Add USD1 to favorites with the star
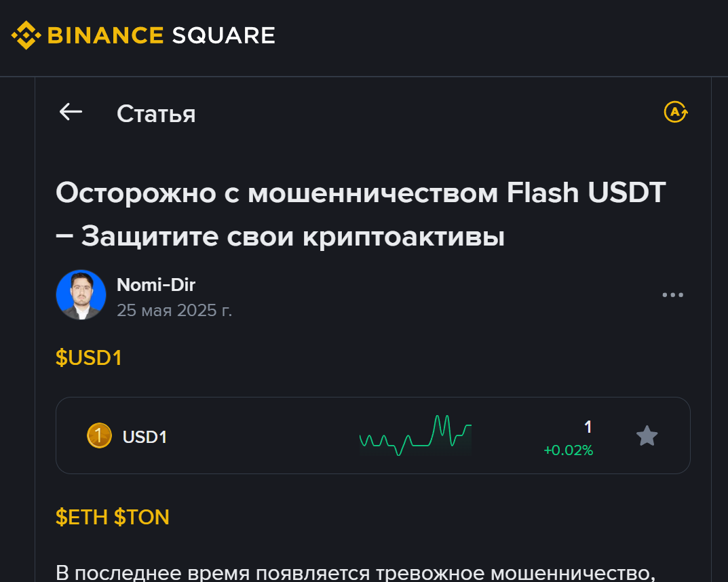Viewport: 728px width, 582px height. coord(647,436)
